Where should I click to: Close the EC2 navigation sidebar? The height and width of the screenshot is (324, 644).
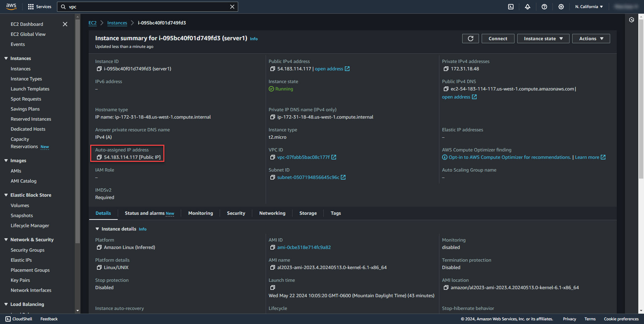tap(65, 24)
